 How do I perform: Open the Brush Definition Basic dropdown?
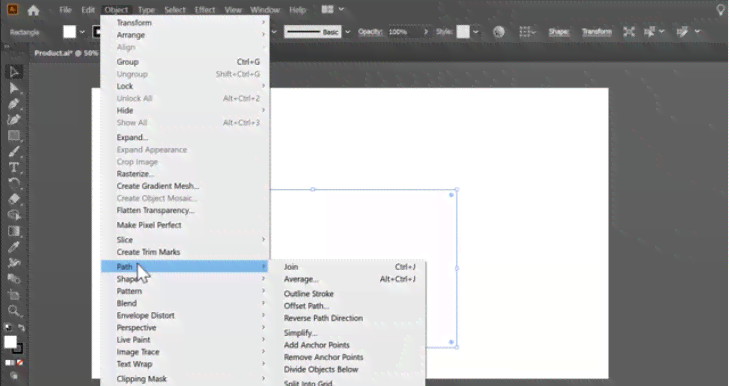click(x=348, y=32)
